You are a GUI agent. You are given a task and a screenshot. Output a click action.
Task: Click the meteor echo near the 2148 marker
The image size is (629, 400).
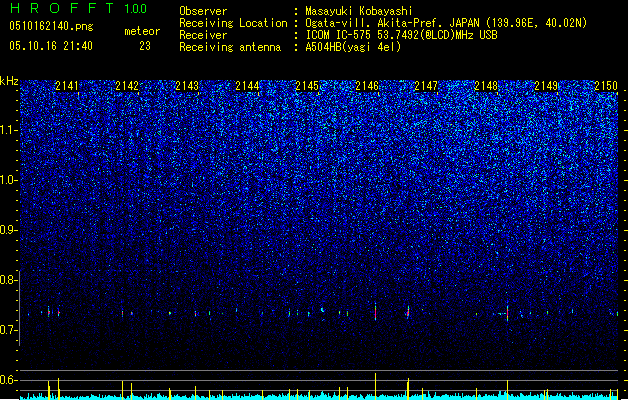[x=507, y=312]
